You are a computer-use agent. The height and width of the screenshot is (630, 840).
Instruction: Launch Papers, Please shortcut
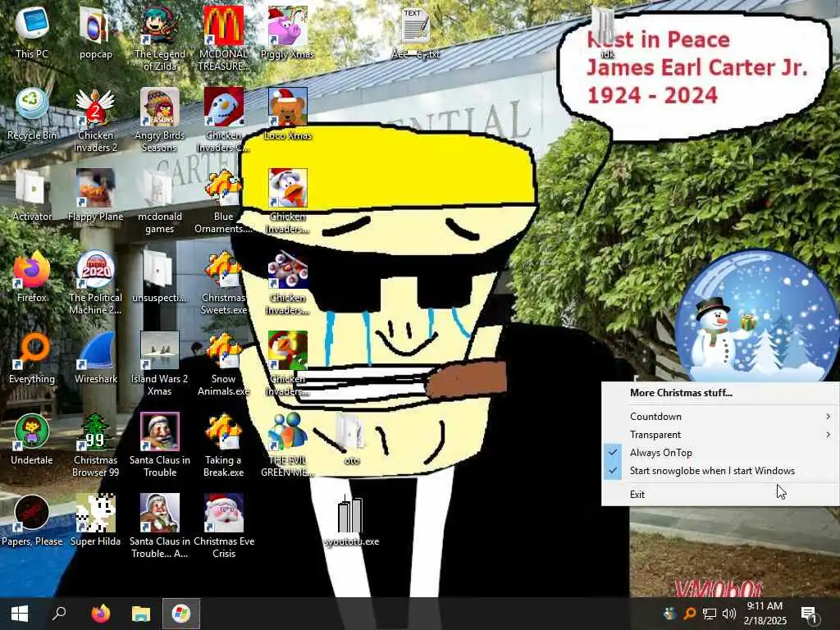point(32,521)
